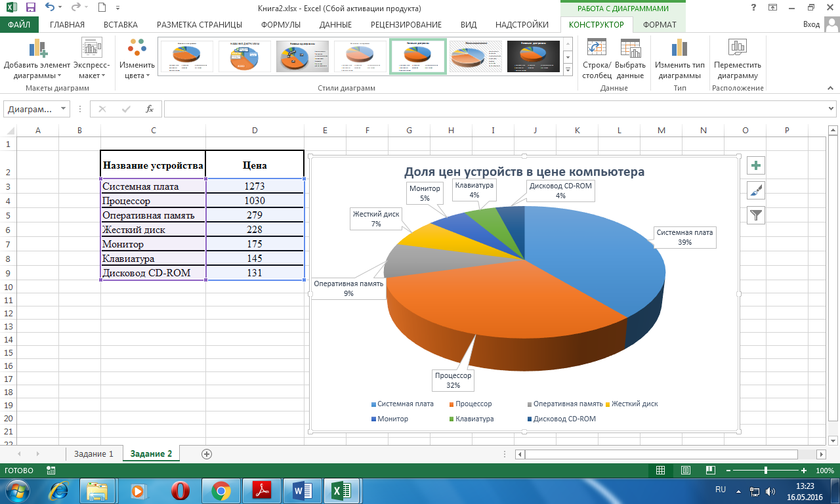840x504 pixels.
Task: Select the chart title text
Action: [524, 172]
